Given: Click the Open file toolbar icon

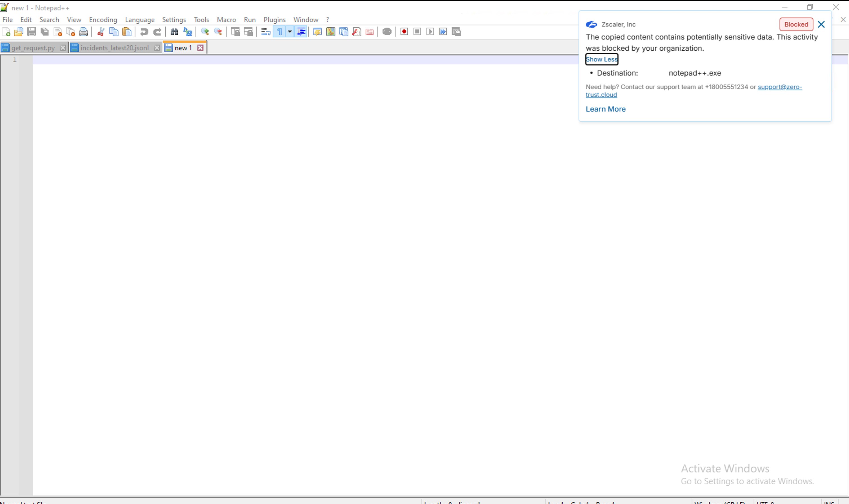Looking at the screenshot, I should (19, 32).
